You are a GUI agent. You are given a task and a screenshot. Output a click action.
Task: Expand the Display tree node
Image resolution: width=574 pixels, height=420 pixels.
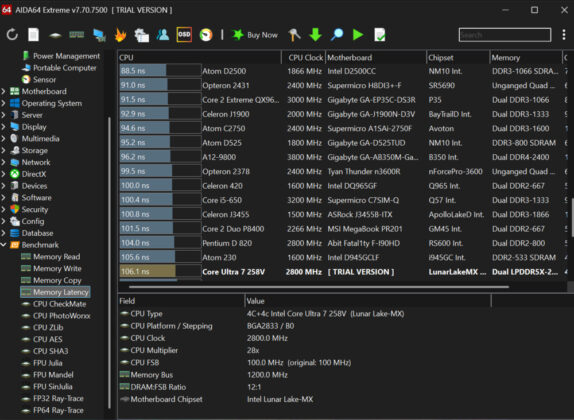[3, 127]
